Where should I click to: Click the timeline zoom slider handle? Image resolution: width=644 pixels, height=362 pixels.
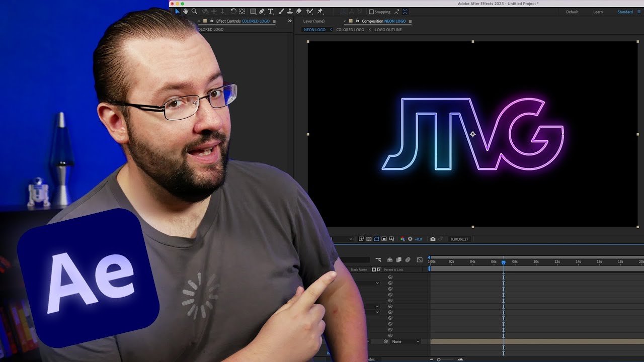pyautogui.click(x=439, y=359)
